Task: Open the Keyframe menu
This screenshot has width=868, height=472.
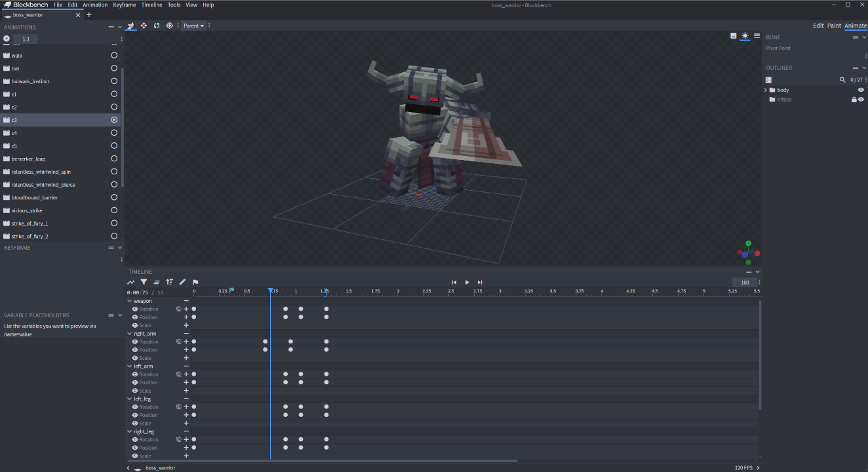Action: (124, 5)
